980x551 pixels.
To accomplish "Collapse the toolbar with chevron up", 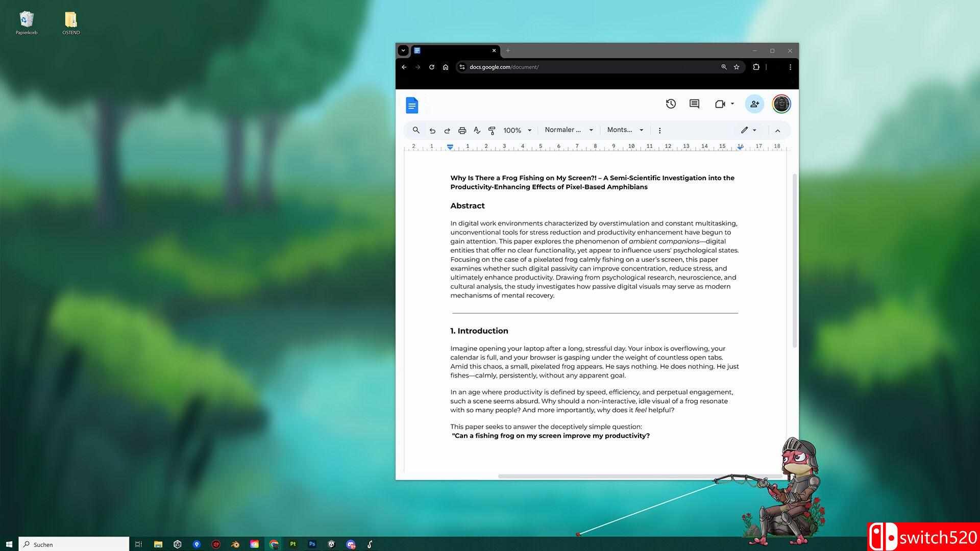I will tap(777, 131).
